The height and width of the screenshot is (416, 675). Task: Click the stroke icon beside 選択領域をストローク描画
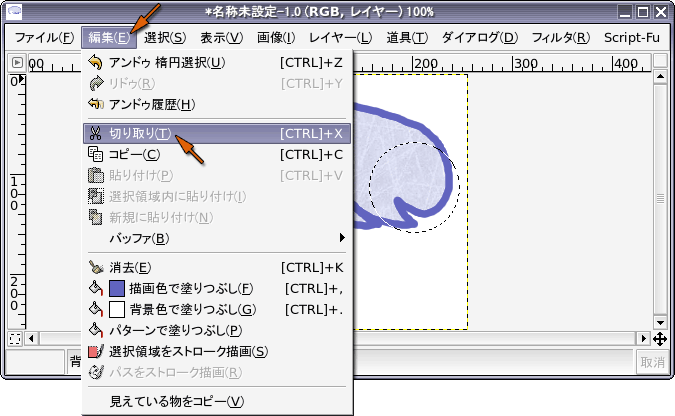[96, 351]
